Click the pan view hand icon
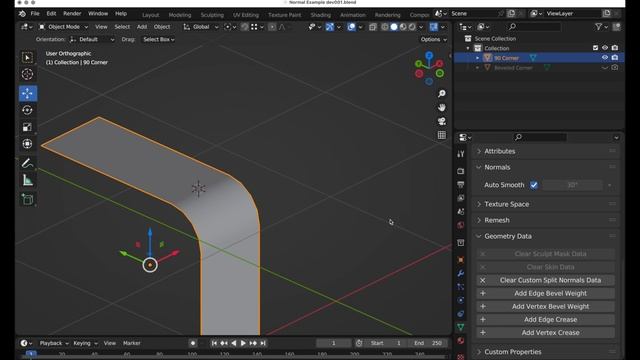The width and height of the screenshot is (640, 360). (x=442, y=108)
